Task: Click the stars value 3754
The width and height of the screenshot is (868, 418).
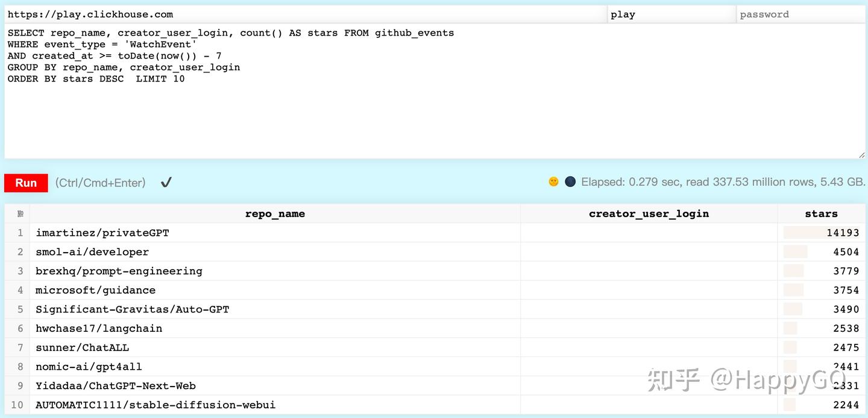Action: click(846, 290)
